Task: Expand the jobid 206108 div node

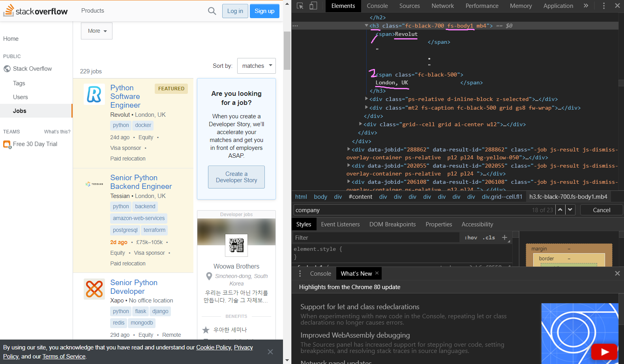Action: pyautogui.click(x=349, y=181)
